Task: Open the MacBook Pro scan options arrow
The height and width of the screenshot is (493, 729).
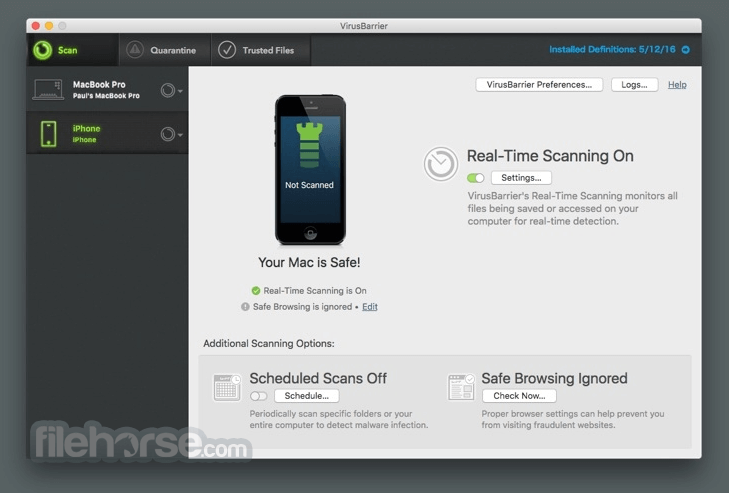Action: click(x=180, y=91)
